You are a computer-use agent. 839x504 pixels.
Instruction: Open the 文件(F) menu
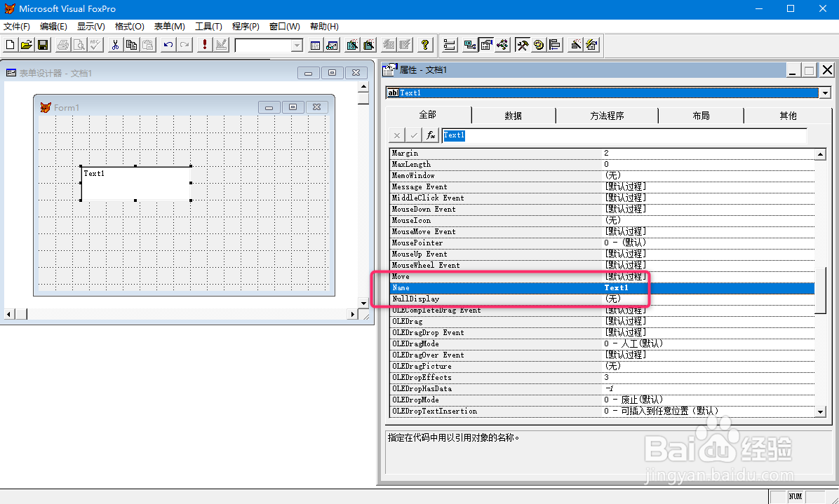(x=17, y=26)
